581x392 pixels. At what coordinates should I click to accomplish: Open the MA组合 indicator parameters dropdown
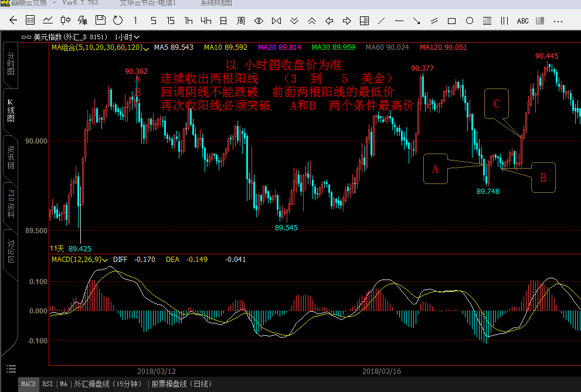coord(146,47)
